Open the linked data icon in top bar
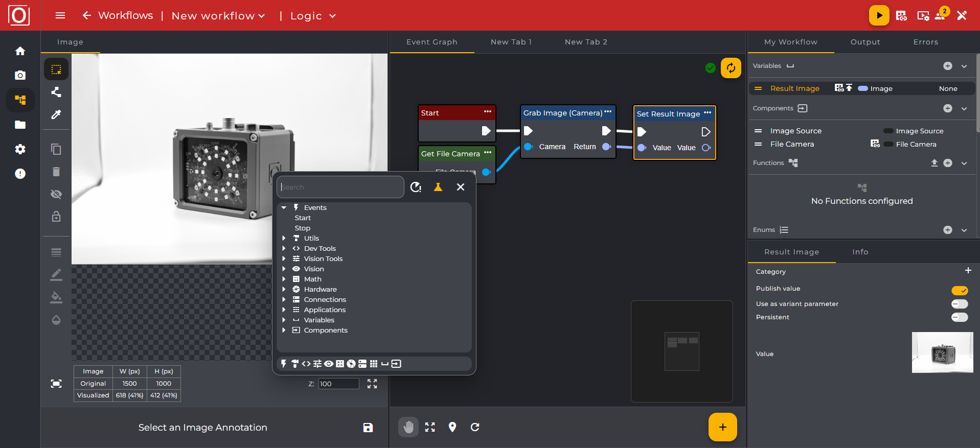980x448 pixels. pos(901,15)
